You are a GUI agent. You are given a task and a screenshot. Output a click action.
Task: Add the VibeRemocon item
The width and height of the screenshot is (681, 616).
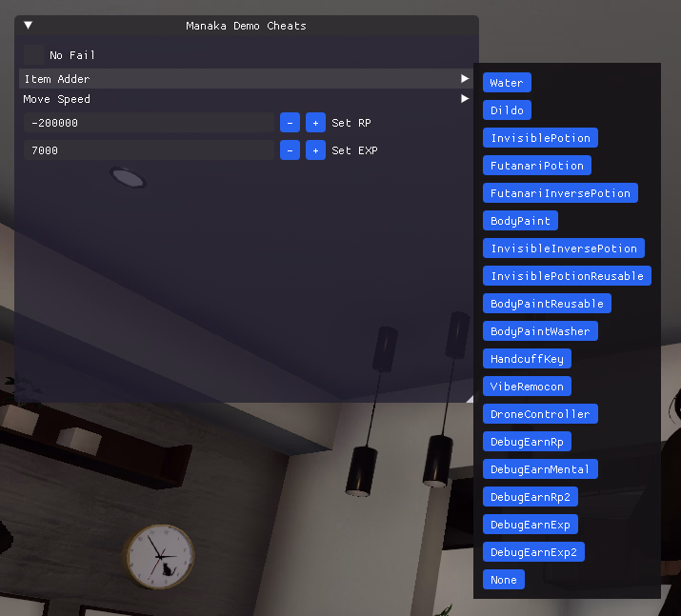(x=527, y=386)
